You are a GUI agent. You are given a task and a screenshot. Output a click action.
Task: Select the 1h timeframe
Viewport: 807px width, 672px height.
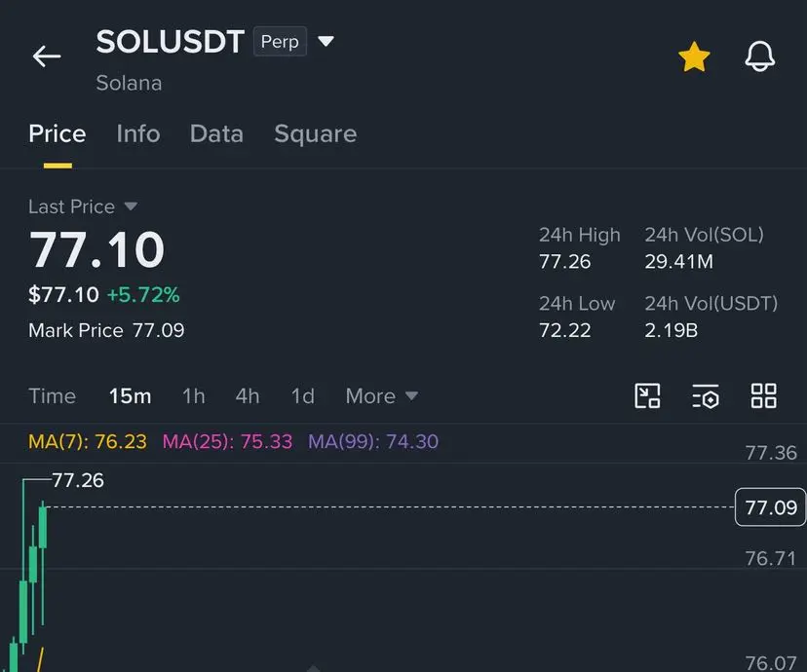(194, 396)
